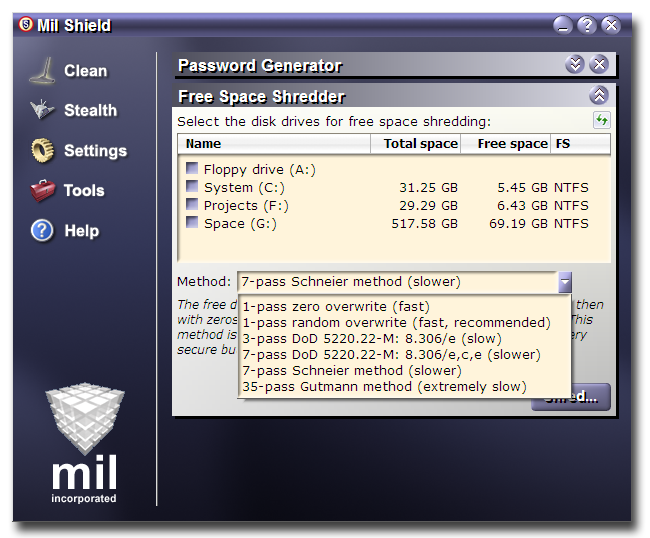650x538 pixels.
Task: Check the Floppy drive (A:) checkbox
Action: (x=191, y=169)
